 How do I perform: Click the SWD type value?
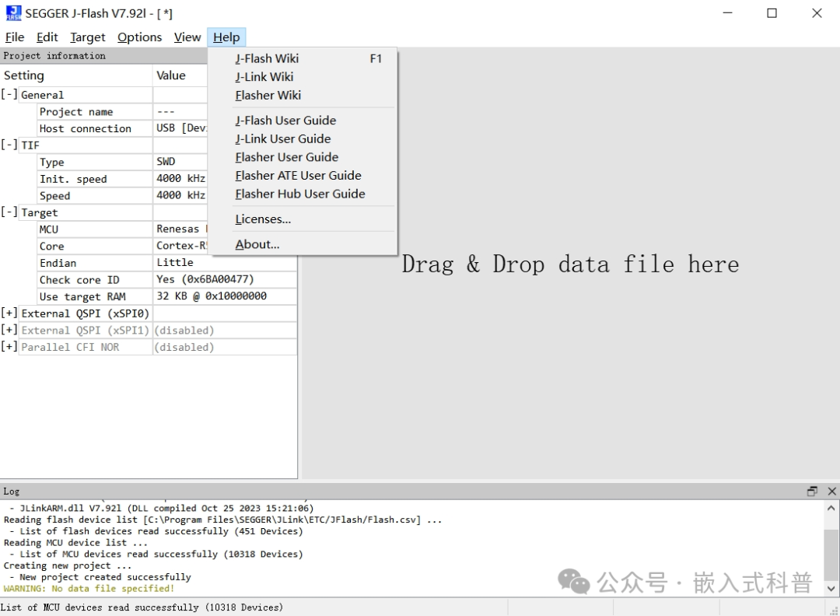[x=166, y=161]
